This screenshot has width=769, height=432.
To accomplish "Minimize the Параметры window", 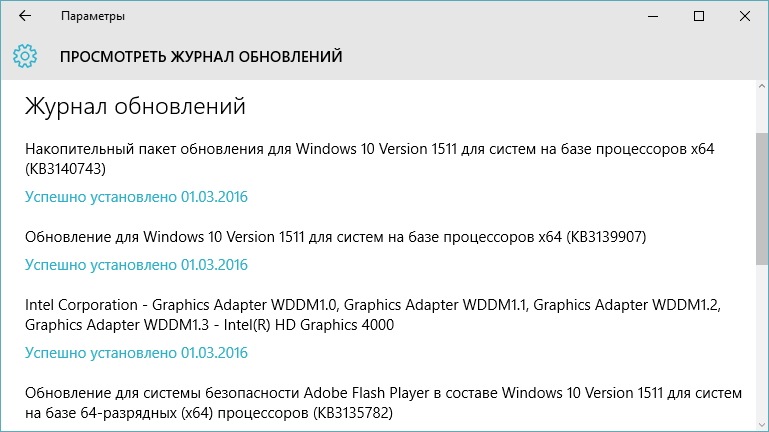I will [x=653, y=16].
